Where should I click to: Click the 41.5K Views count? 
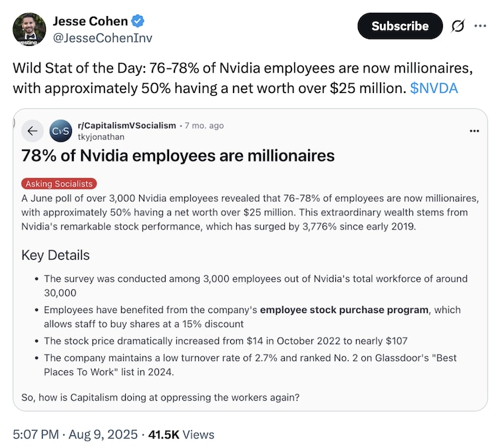pos(181,434)
